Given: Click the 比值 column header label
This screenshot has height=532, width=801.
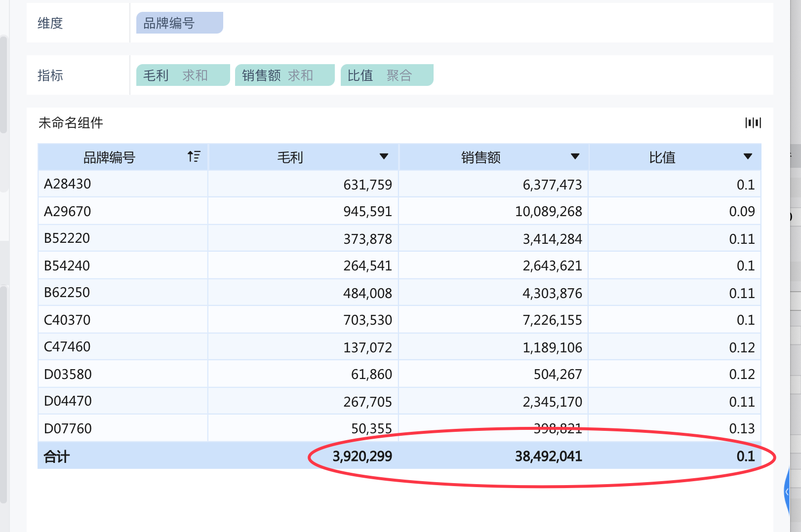Looking at the screenshot, I should point(662,157).
